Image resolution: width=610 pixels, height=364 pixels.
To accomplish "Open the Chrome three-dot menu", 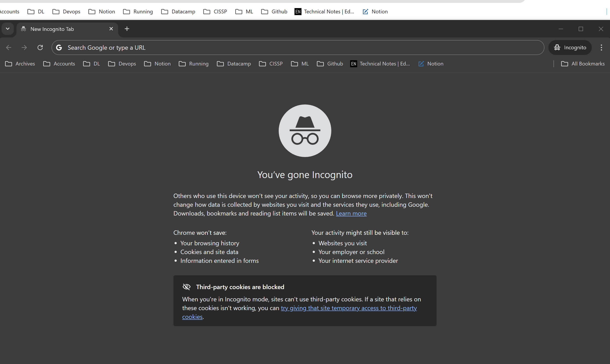I will coord(601,48).
